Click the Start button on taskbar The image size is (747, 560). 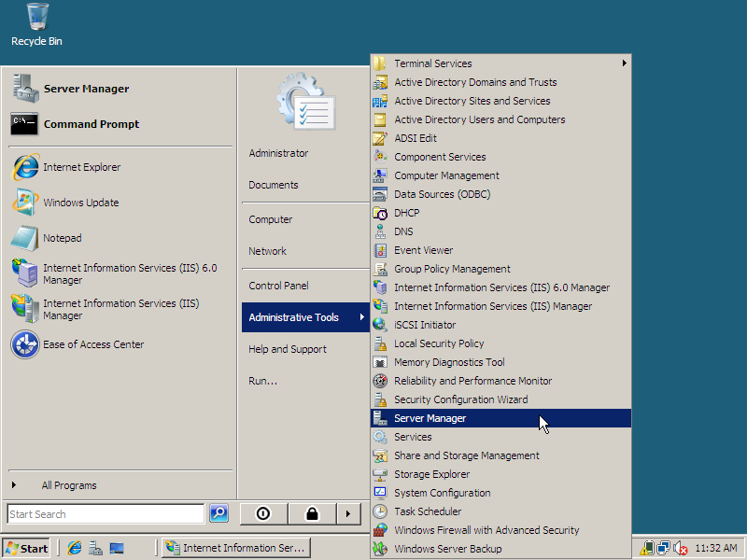(27, 549)
